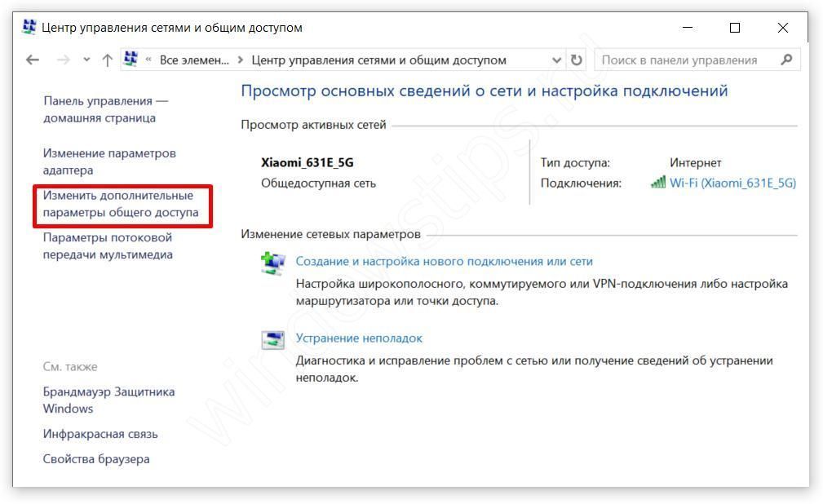The image size is (823, 504).
Task: Click the address bar network icon
Action: [131, 59]
